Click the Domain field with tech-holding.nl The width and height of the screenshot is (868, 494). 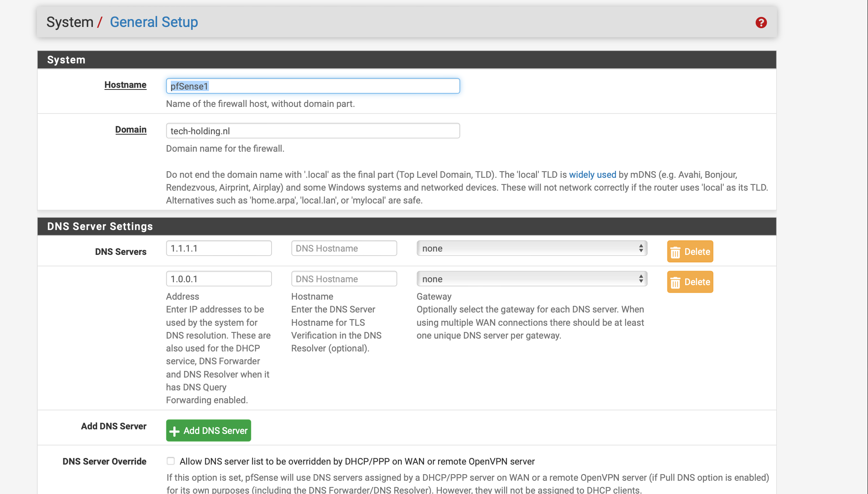click(x=313, y=131)
